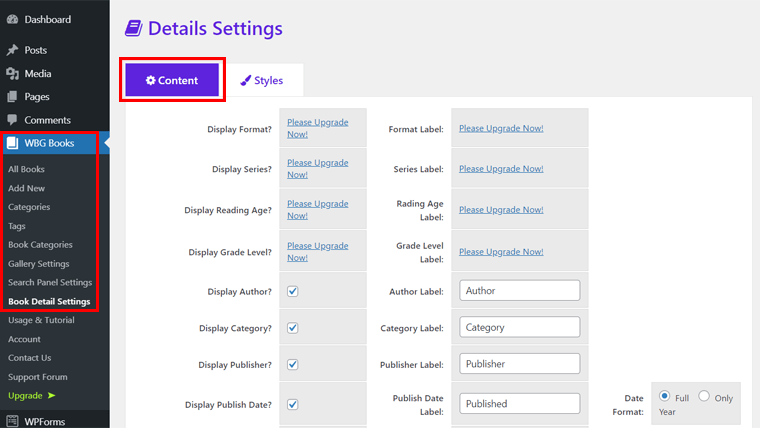This screenshot has width=760, height=428.
Task: Open the Content tab
Action: [172, 80]
